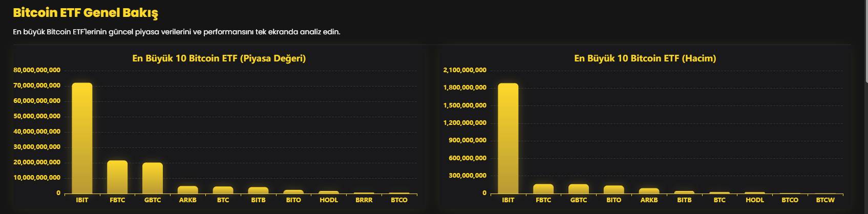Click the GBTC bar in the Piyasa Değeri chart

[x=153, y=178]
